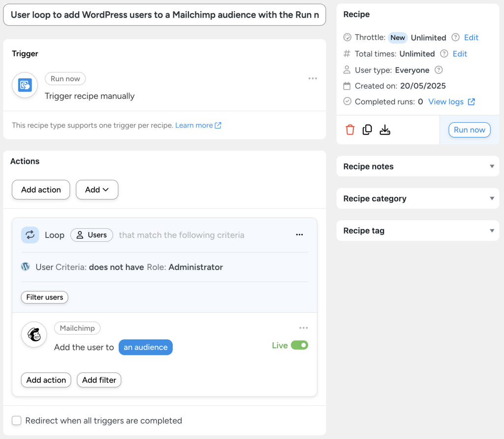
Task: Open the Mailchimp action three-dot menu
Action: coord(304,328)
